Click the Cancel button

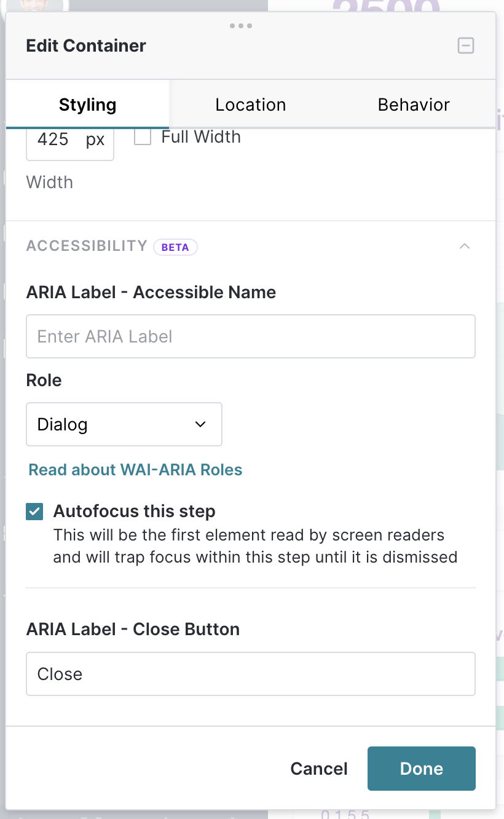coord(319,769)
